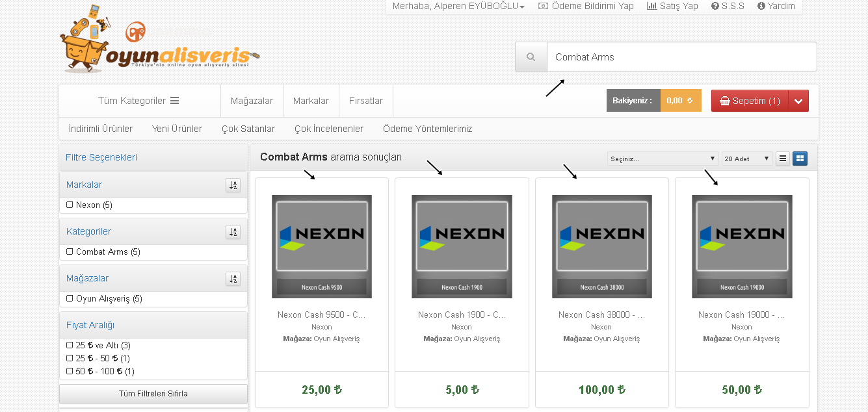Click the Satış Yap chart icon
Viewport: 868px width, 412px height.
(x=652, y=6)
